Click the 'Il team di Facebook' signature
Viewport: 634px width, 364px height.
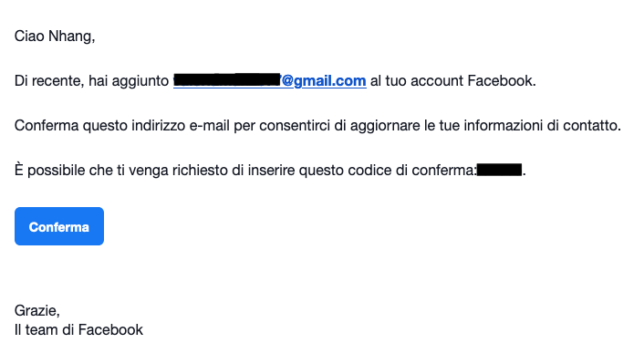pyautogui.click(x=78, y=329)
